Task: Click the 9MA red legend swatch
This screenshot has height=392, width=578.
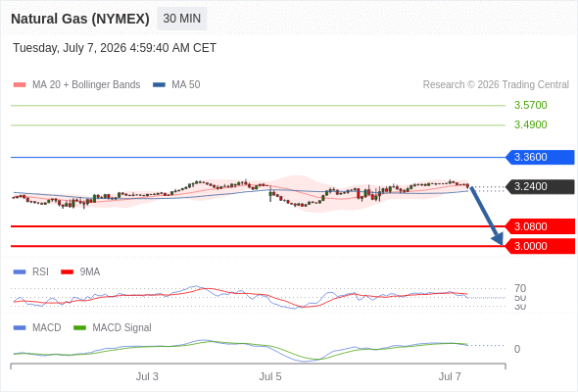Action: (67, 272)
